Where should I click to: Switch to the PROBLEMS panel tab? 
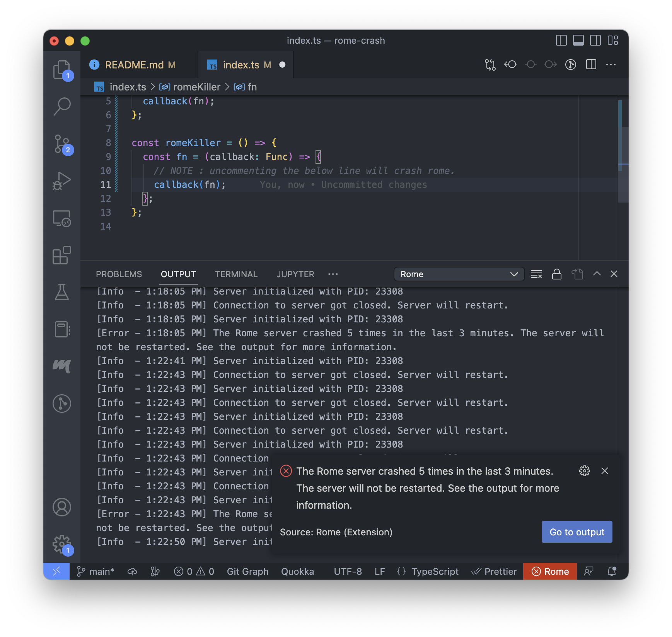coord(119,274)
